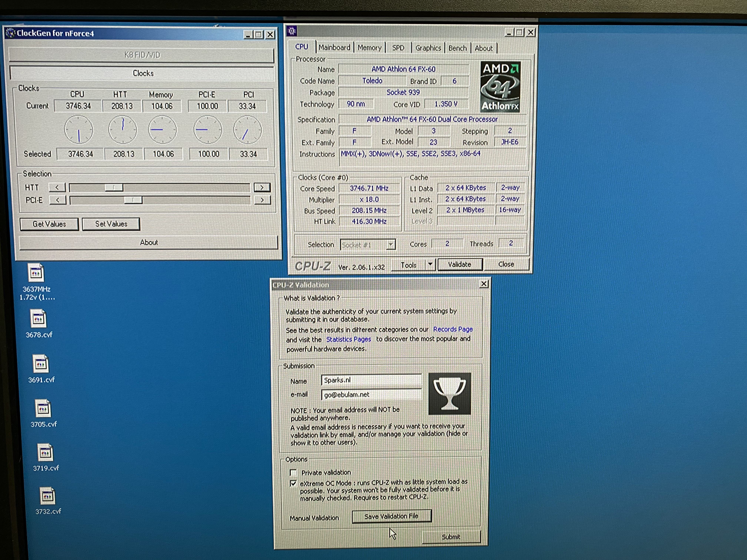This screenshot has width=747, height=560.
Task: Click the Multiplier value x 18.0
Action: pyautogui.click(x=369, y=199)
